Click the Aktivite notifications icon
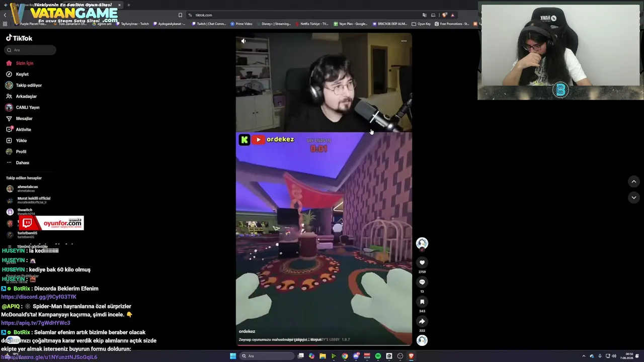Image resolution: width=644 pixels, height=362 pixels. tap(9, 129)
